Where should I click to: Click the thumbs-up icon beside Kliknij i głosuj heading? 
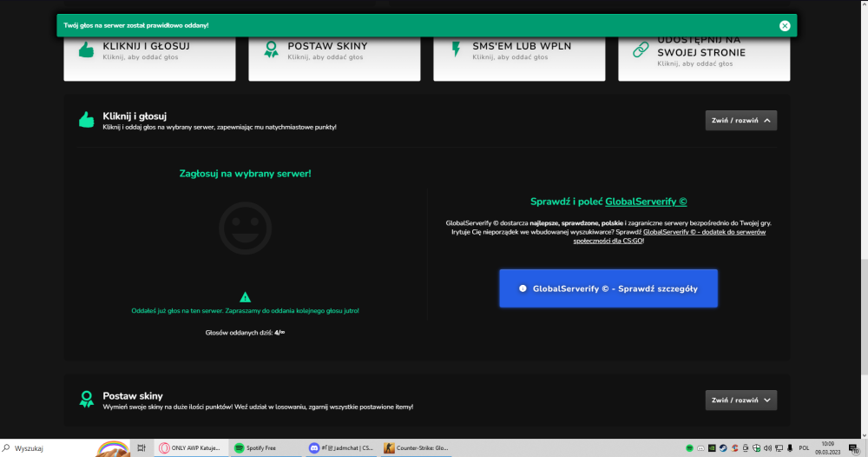(86, 120)
